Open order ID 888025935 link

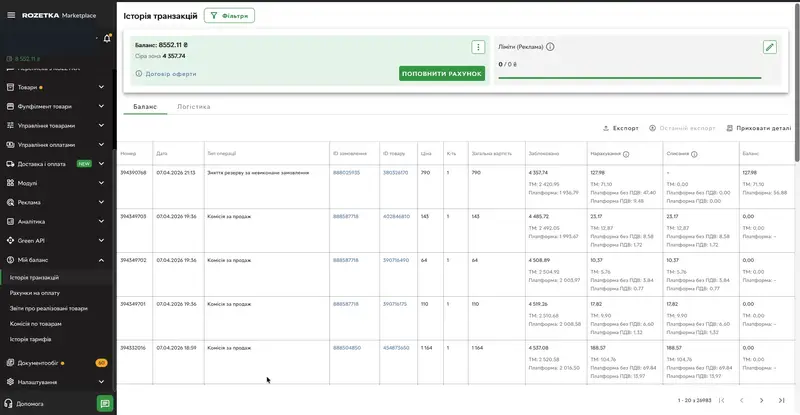pos(346,172)
